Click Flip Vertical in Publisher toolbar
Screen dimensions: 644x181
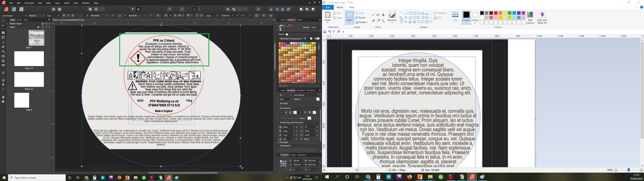(x=277, y=9)
